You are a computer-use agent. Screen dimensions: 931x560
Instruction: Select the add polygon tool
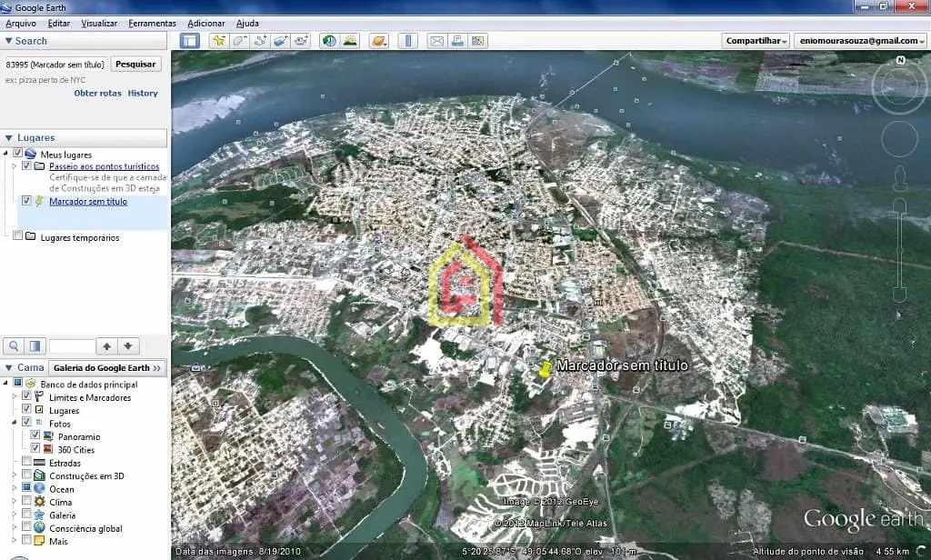[239, 40]
